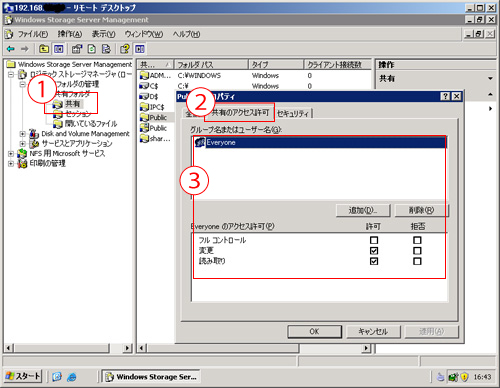Click the 印刷の管理 tree icon

click(x=22, y=163)
